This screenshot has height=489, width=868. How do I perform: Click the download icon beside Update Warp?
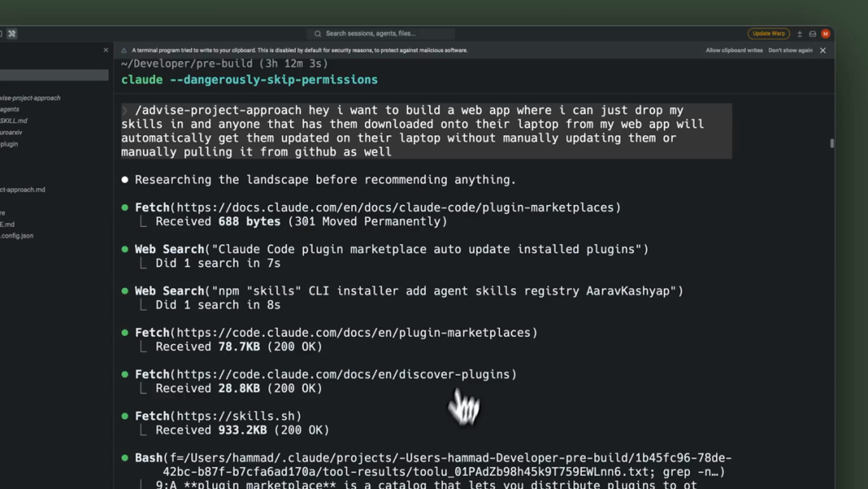coord(800,34)
